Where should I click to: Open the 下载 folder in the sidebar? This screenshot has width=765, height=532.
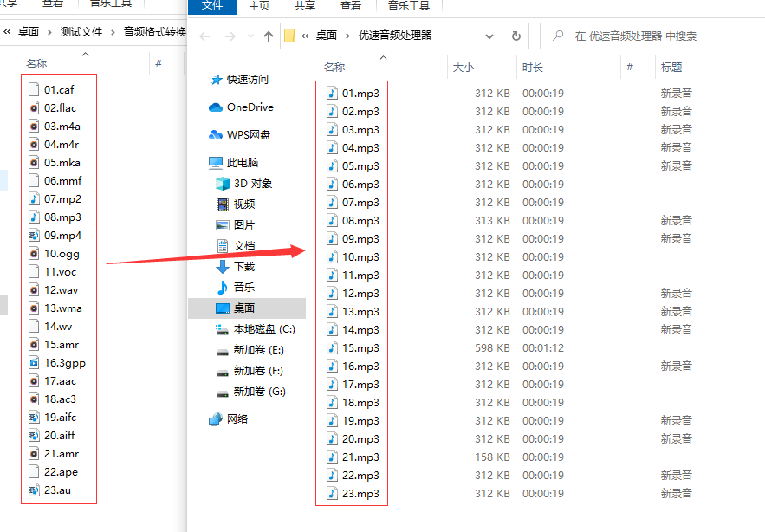pyautogui.click(x=243, y=266)
